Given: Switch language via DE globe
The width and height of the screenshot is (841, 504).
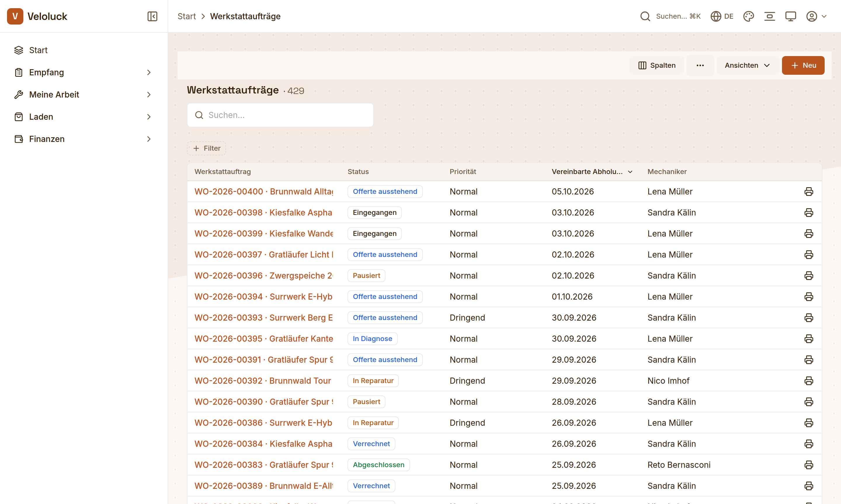Looking at the screenshot, I should point(722,16).
